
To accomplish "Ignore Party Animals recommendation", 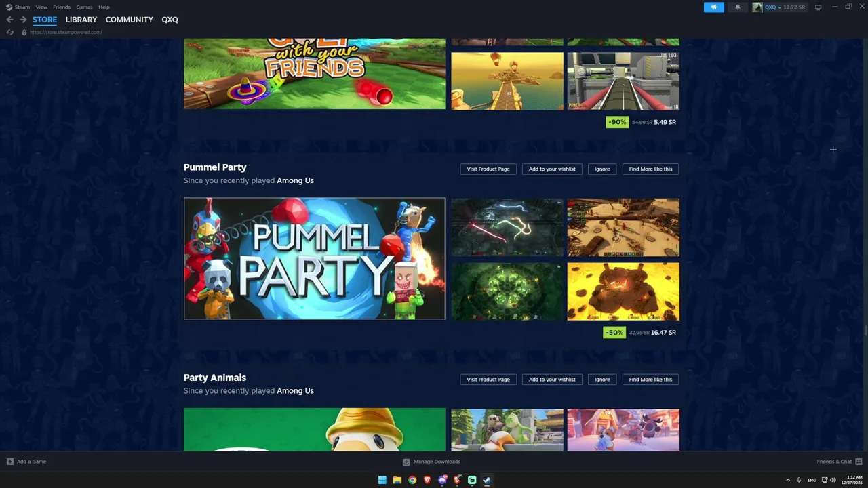I will [602, 379].
